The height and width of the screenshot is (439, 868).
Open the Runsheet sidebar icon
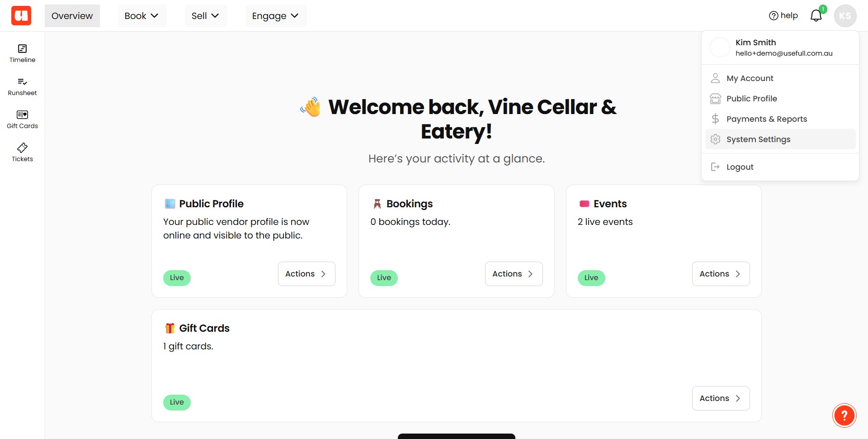click(22, 86)
